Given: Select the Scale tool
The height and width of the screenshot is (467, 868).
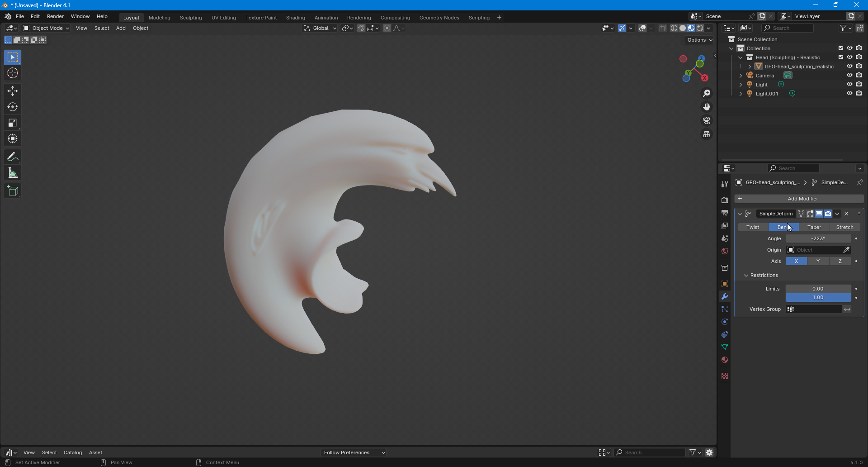Looking at the screenshot, I should point(13,123).
